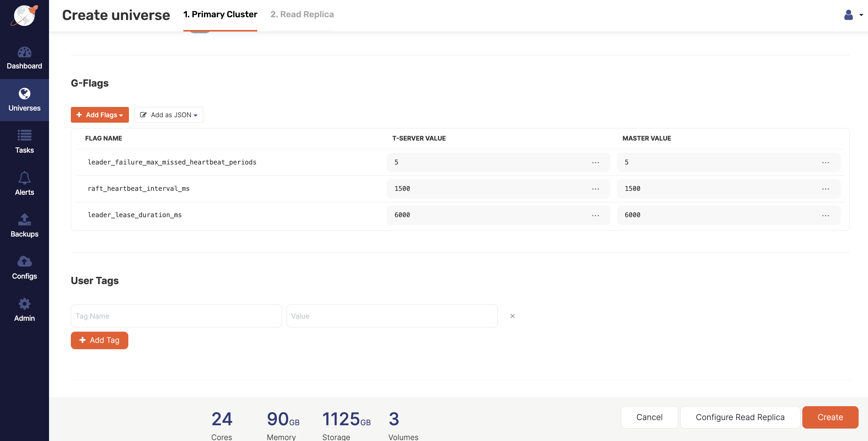The width and height of the screenshot is (868, 441).
Task: Open options menu for raft_heartbeat_interval_ms T-Server value
Action: (x=595, y=188)
